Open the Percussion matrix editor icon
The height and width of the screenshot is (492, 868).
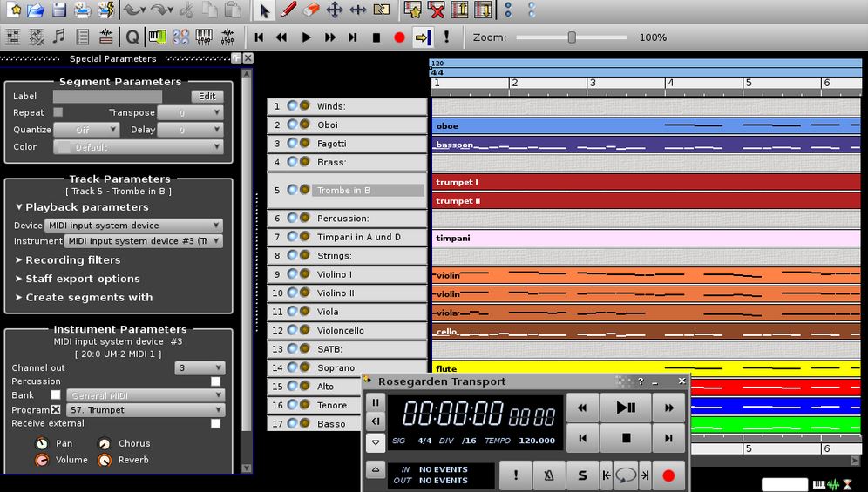[x=37, y=37]
